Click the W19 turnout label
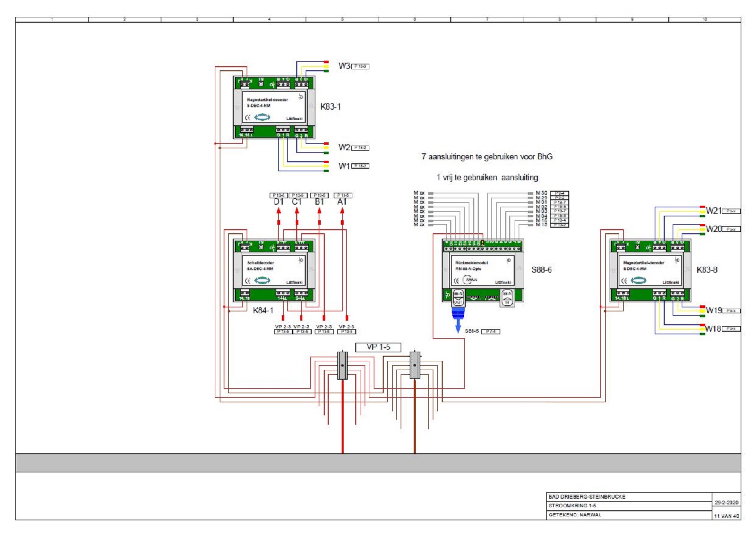 pyautogui.click(x=714, y=310)
